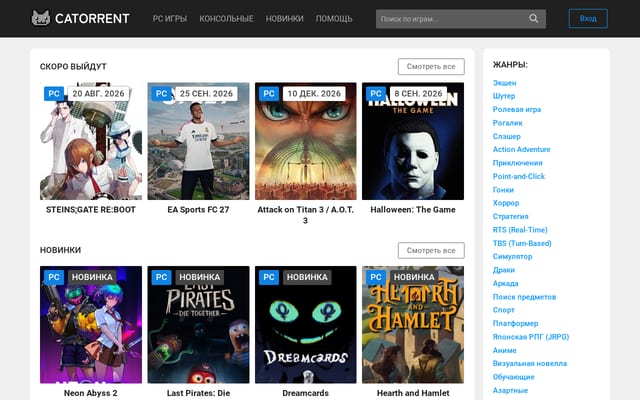
Task: Open the STEINS;GATE RE:BOOT cover thumbnail
Action: coord(91,141)
